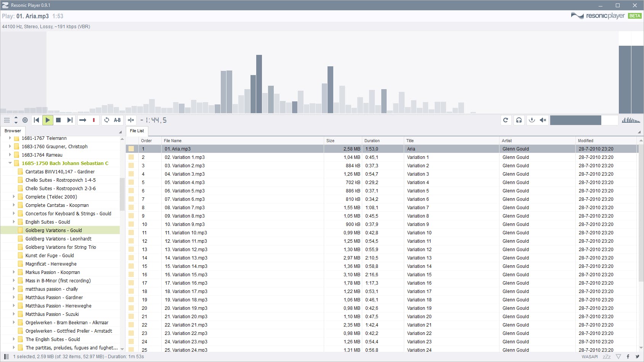
Task: Expand the Complete Cantatas - Koopman folder
Action: click(14, 205)
